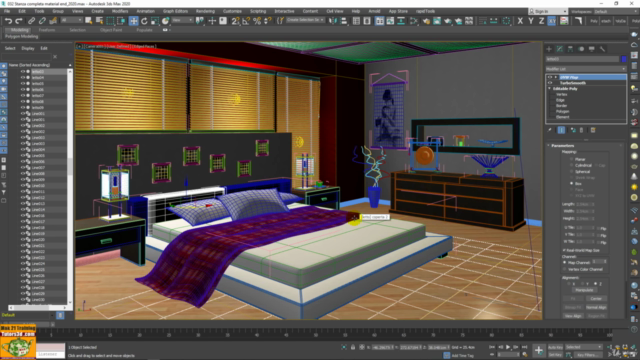Open the Modifier List dropdown
The image size is (640, 360).
[x=586, y=69]
